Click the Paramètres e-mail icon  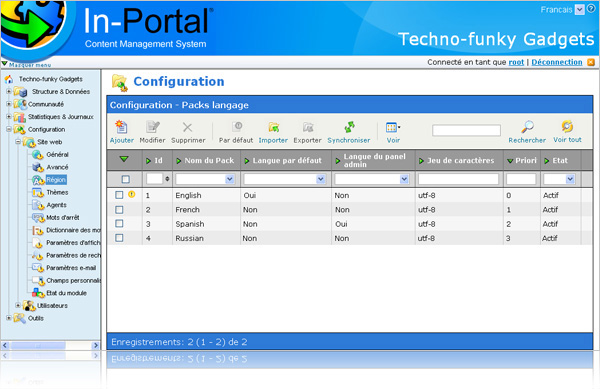pos(38,268)
